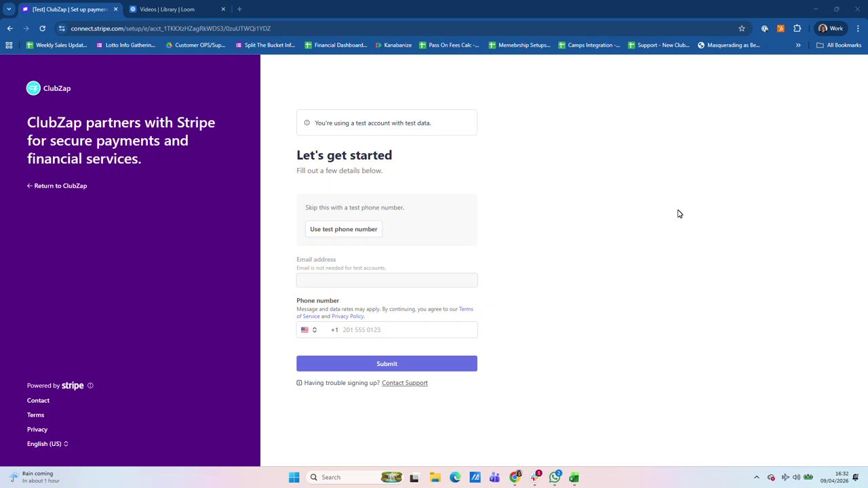Open Slack taskbar icon with notification badge
The height and width of the screenshot is (488, 868).
[535, 477]
